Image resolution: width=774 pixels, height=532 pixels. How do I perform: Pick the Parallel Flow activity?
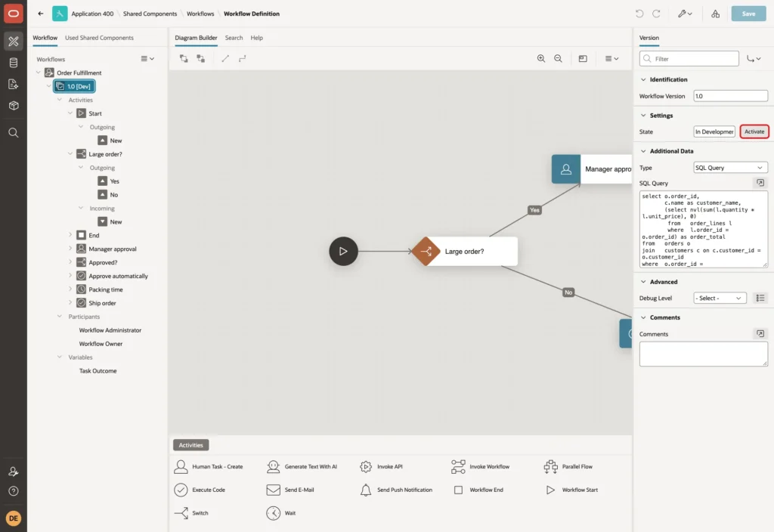pyautogui.click(x=568, y=466)
